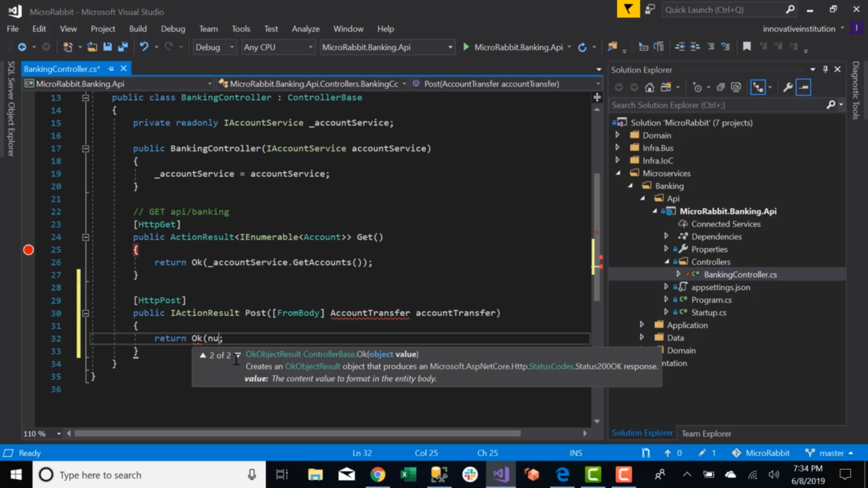The height and width of the screenshot is (488, 868).
Task: Click the unpushed commits up arrow in status bar
Action: coord(667,453)
